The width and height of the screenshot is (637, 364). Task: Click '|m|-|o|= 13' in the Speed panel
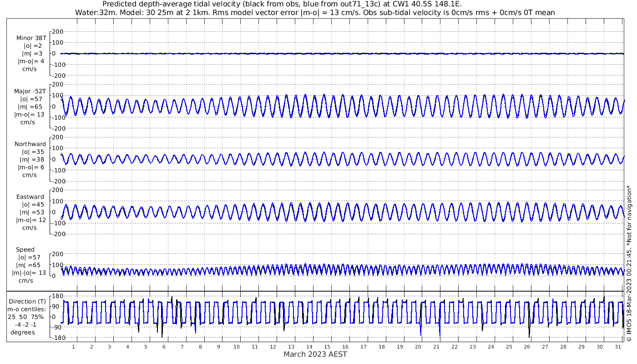29,273
